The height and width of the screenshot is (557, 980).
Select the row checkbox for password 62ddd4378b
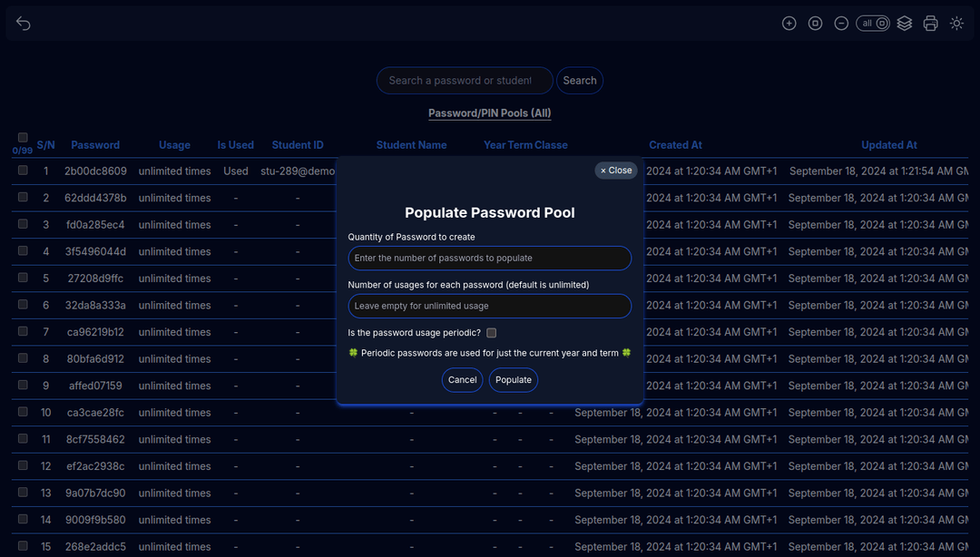click(x=23, y=197)
